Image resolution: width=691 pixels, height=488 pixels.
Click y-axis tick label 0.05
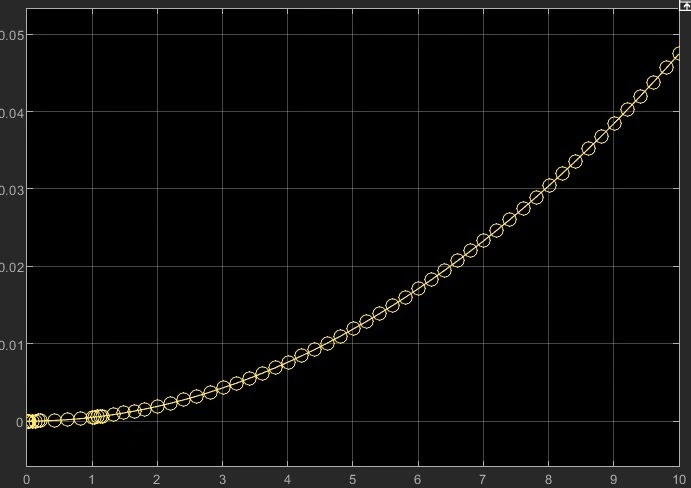click(x=11, y=35)
